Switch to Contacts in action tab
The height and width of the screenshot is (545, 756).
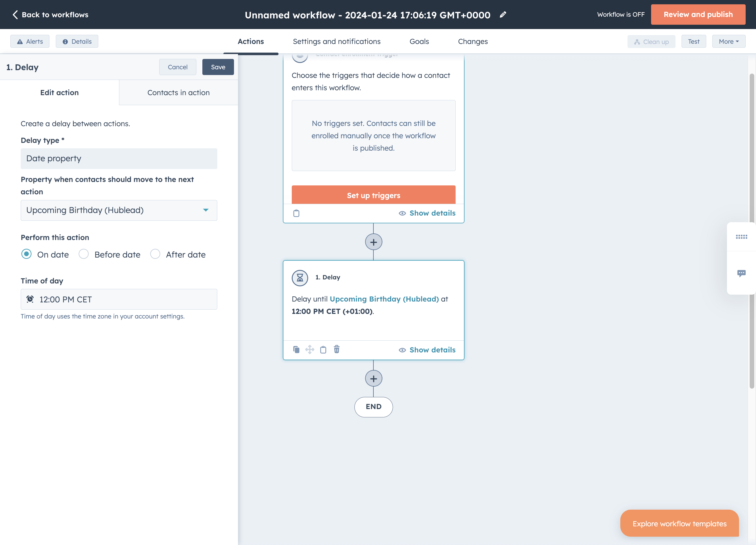pyautogui.click(x=178, y=93)
